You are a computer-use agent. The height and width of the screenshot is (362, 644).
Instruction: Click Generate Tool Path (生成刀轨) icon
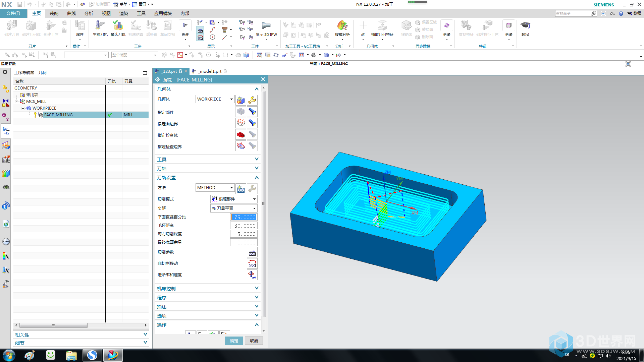(100, 25)
